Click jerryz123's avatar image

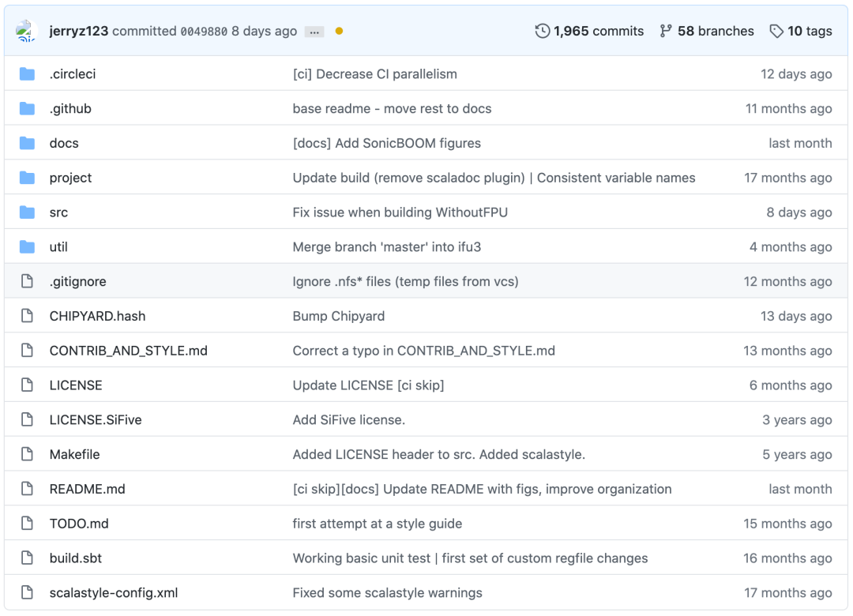coord(25,31)
